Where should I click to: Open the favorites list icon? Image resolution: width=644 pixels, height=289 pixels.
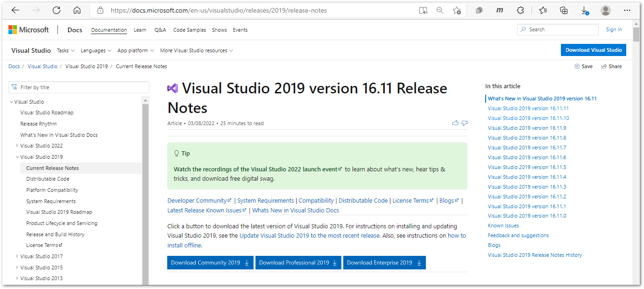543,10
